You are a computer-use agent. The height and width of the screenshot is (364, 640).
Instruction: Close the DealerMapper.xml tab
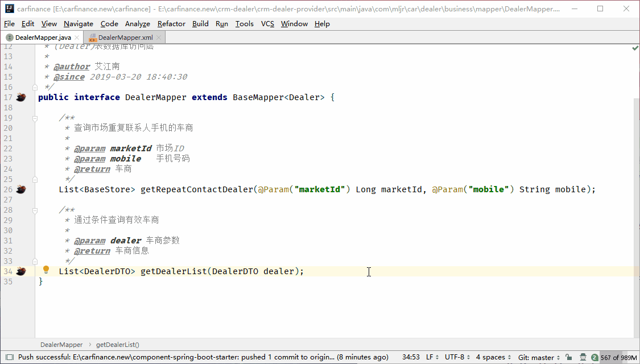[x=159, y=38]
